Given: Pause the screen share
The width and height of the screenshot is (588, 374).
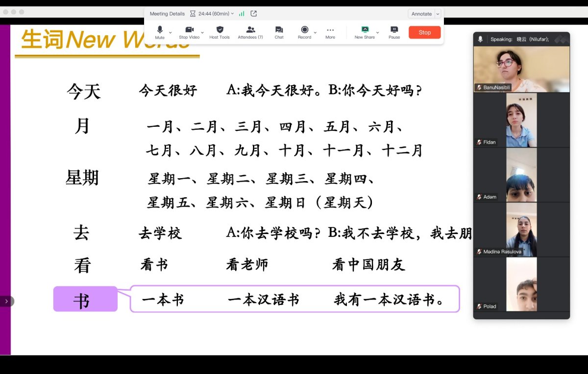Looking at the screenshot, I should point(394,32).
